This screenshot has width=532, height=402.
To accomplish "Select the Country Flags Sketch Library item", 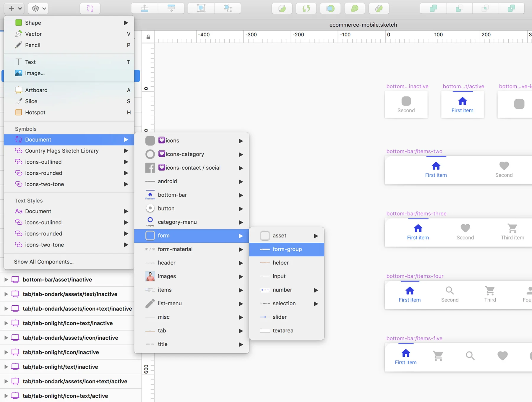I will [69, 151].
